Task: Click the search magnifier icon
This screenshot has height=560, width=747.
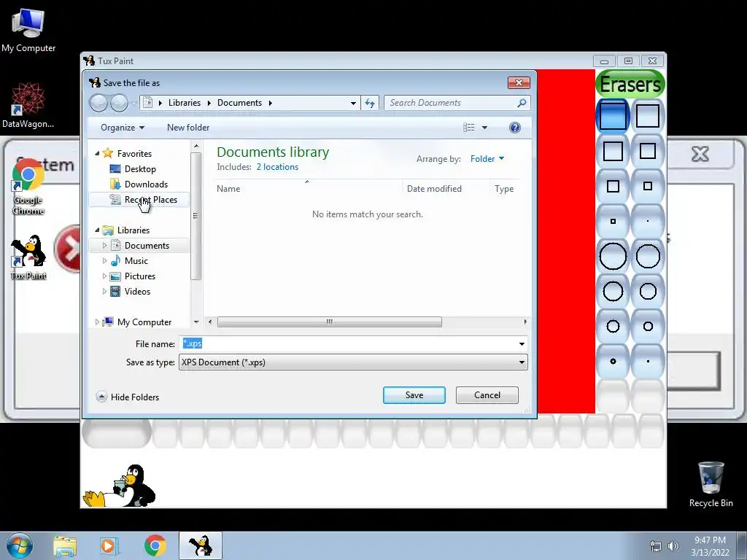Action: (522, 103)
